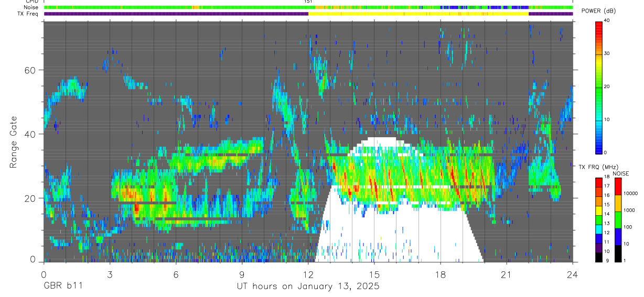Click the GBR b11 station label
The height and width of the screenshot is (297, 644).
(63, 287)
